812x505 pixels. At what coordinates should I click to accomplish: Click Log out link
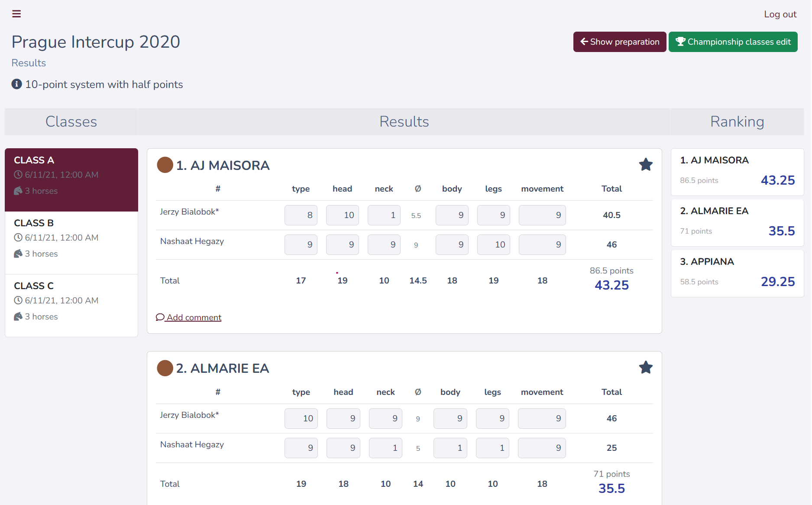point(780,14)
